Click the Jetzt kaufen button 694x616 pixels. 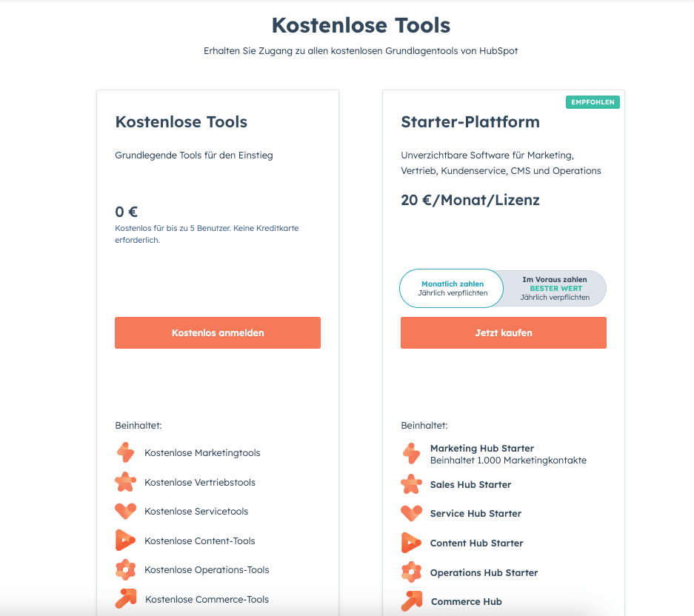(x=504, y=332)
